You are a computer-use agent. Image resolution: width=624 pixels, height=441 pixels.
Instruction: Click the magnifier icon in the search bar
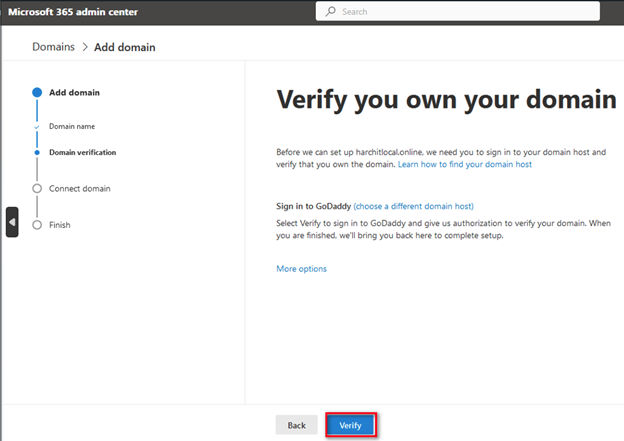coord(330,12)
